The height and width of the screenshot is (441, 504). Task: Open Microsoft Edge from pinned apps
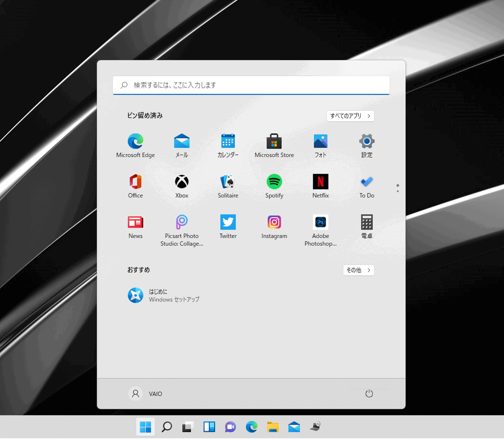[135, 146]
